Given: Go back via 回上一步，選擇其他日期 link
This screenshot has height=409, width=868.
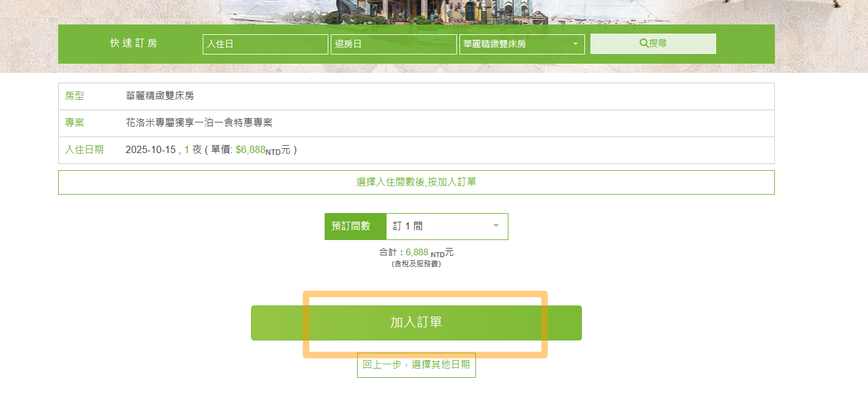Looking at the screenshot, I should pos(416,365).
